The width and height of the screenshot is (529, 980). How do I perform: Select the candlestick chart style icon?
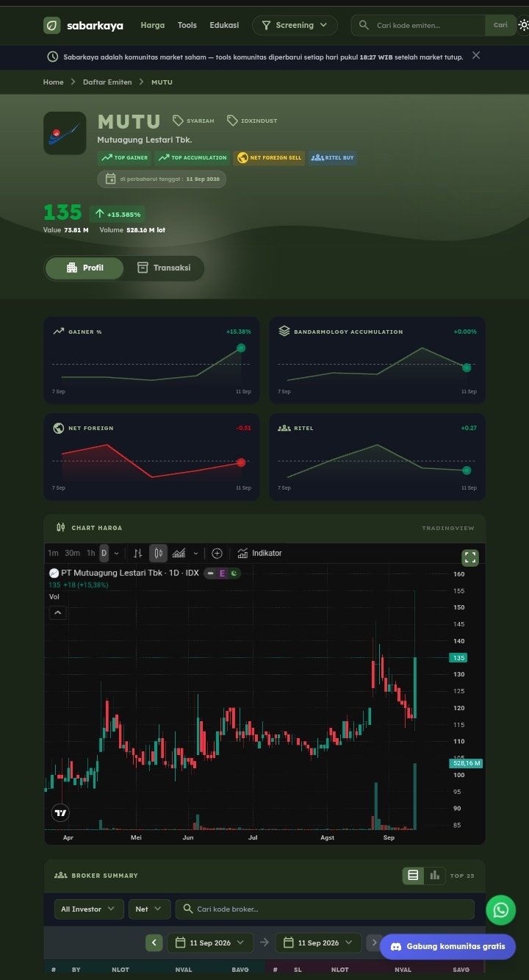158,553
